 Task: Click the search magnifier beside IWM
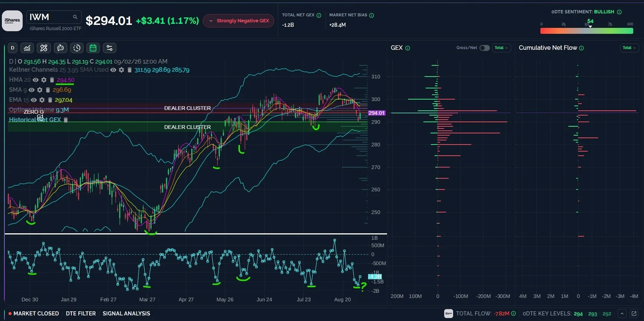[x=75, y=17]
